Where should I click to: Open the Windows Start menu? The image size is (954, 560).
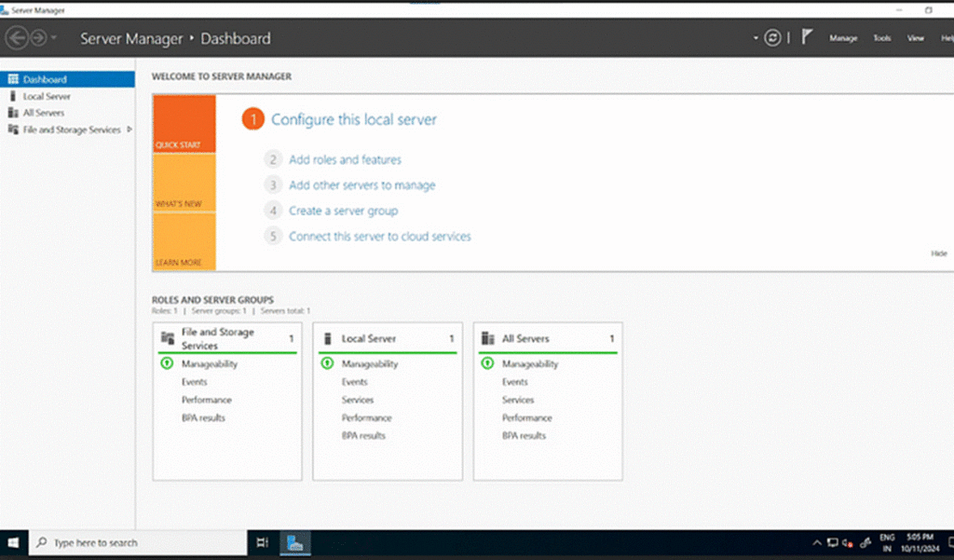tap(14, 542)
